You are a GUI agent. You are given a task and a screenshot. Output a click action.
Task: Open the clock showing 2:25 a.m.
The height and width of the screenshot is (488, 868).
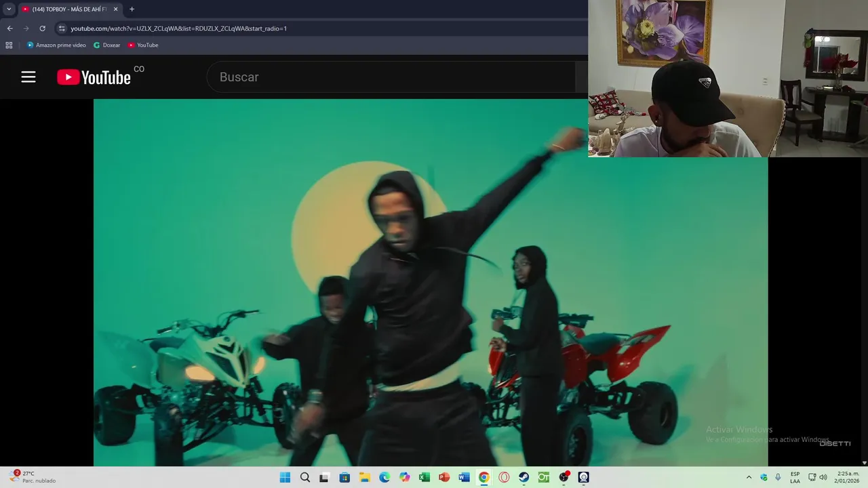pos(847,477)
